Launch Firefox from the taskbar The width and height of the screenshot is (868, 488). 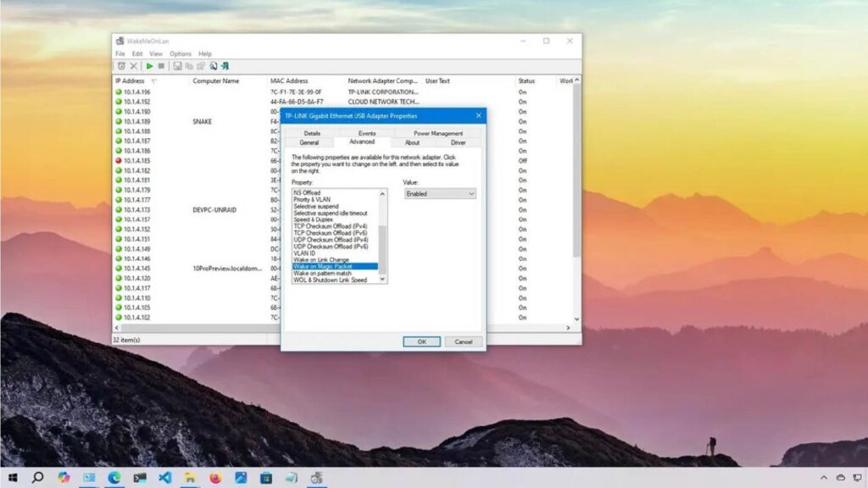pos(215,478)
